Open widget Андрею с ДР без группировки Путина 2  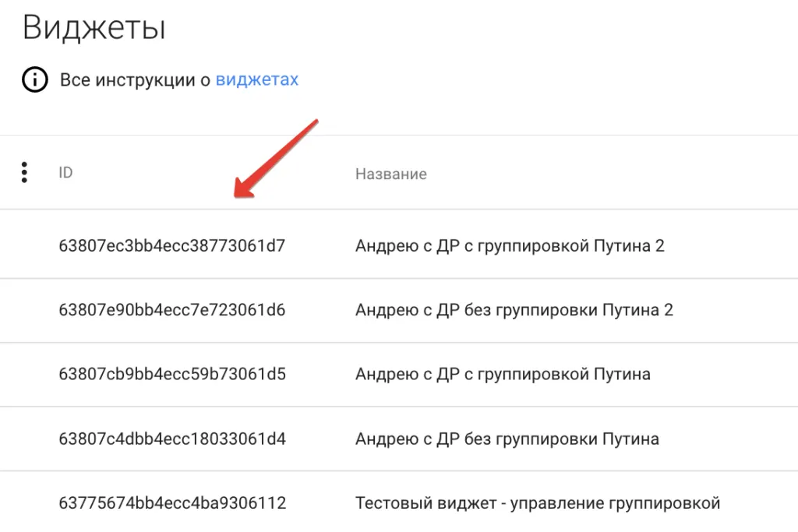coord(514,310)
